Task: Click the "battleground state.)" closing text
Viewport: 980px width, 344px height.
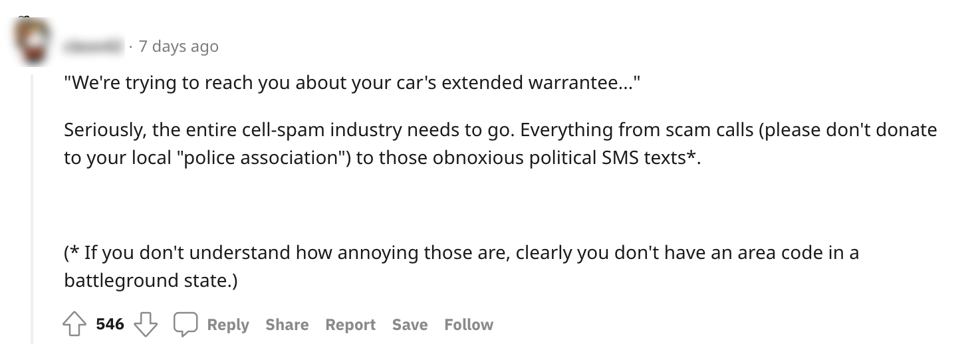Action: tap(151, 281)
